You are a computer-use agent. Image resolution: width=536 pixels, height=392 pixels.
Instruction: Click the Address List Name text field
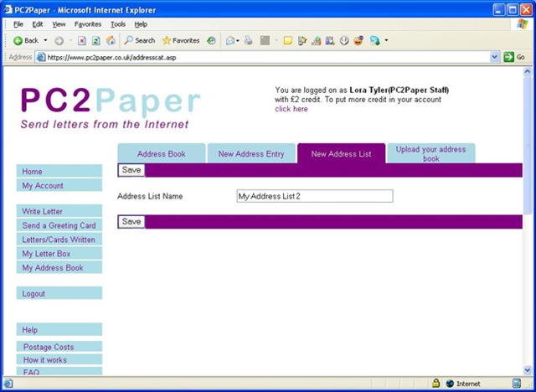tap(315, 196)
